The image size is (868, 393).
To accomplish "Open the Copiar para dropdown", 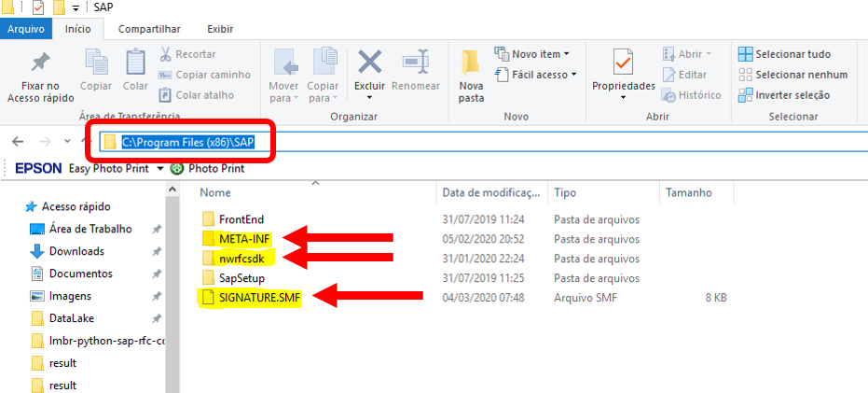I will [323, 76].
